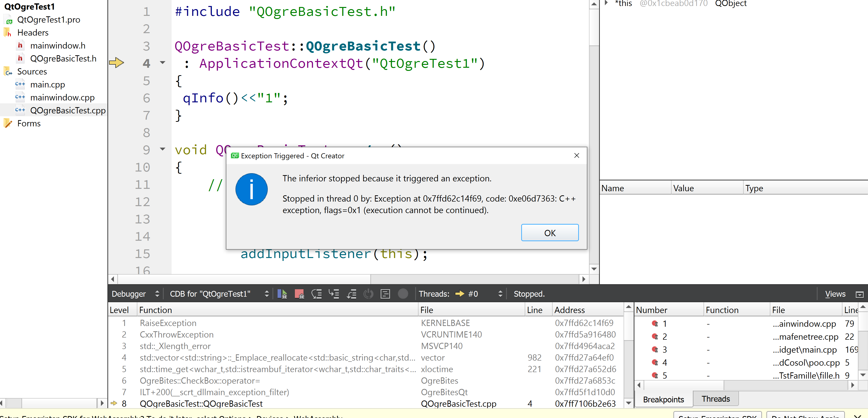Click the QtOgreTest1.pro file icon
868x418 pixels.
coord(9,20)
